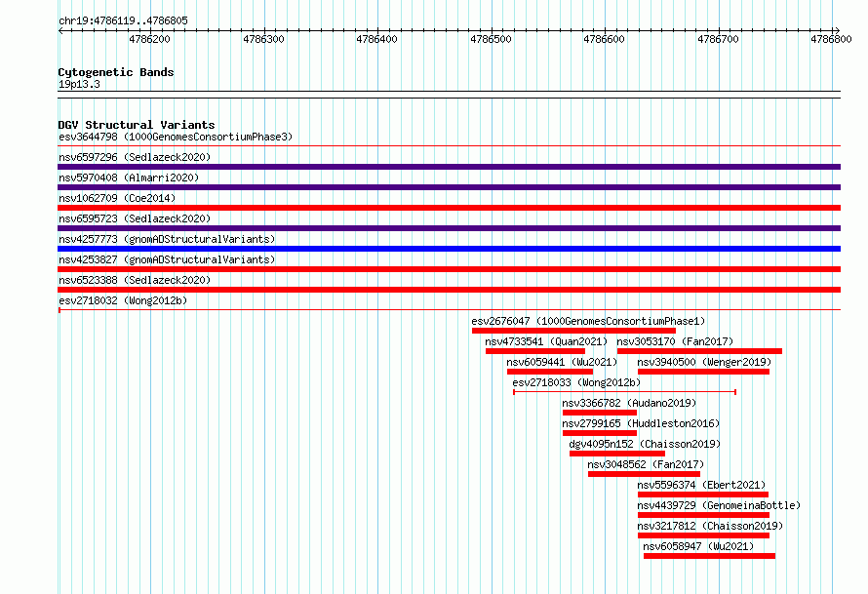Open the nsv3366782 (Audano2019) label
The image size is (868, 594).
pos(629,403)
